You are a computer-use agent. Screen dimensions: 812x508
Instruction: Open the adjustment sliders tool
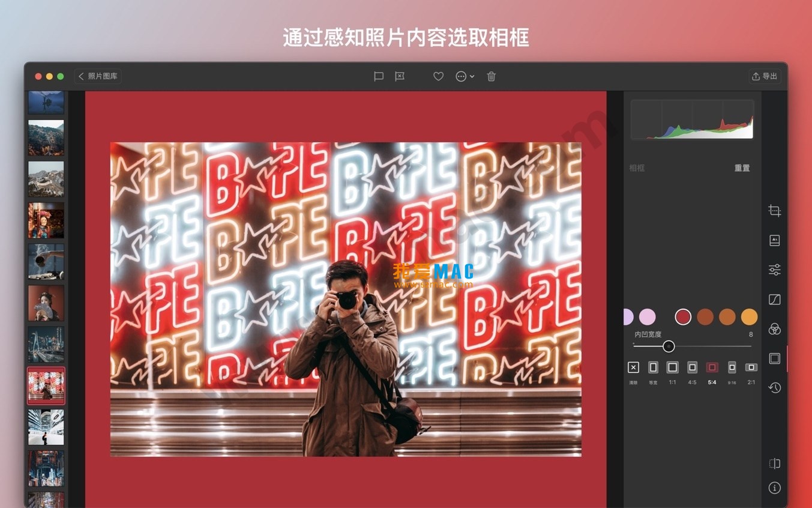775,270
